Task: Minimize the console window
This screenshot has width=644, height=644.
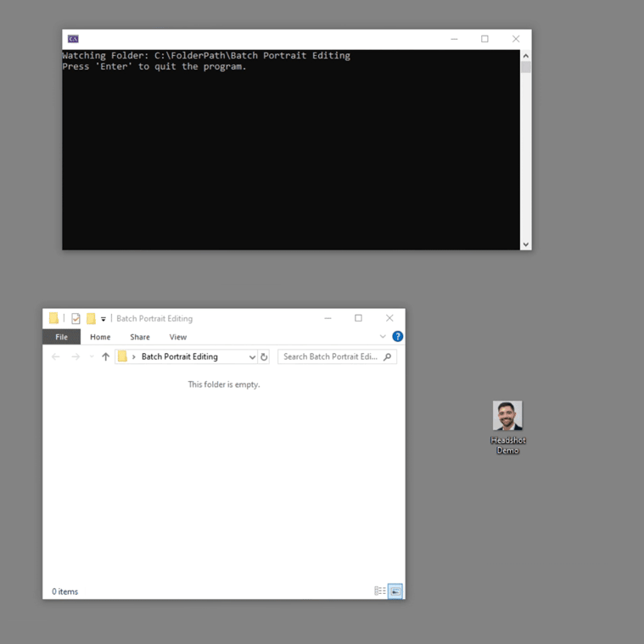Action: coord(454,39)
